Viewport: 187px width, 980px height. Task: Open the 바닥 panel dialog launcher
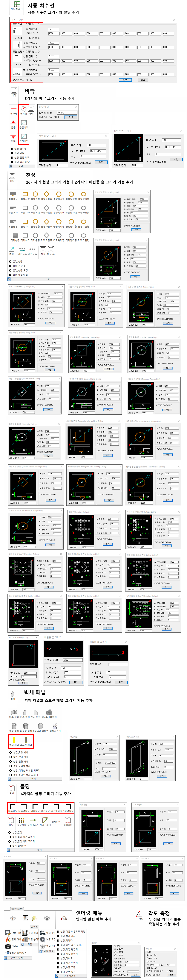point(11,166)
